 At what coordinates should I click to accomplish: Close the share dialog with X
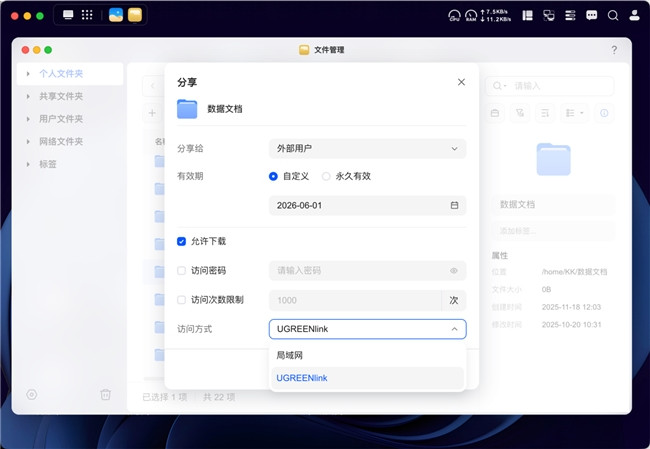(461, 82)
